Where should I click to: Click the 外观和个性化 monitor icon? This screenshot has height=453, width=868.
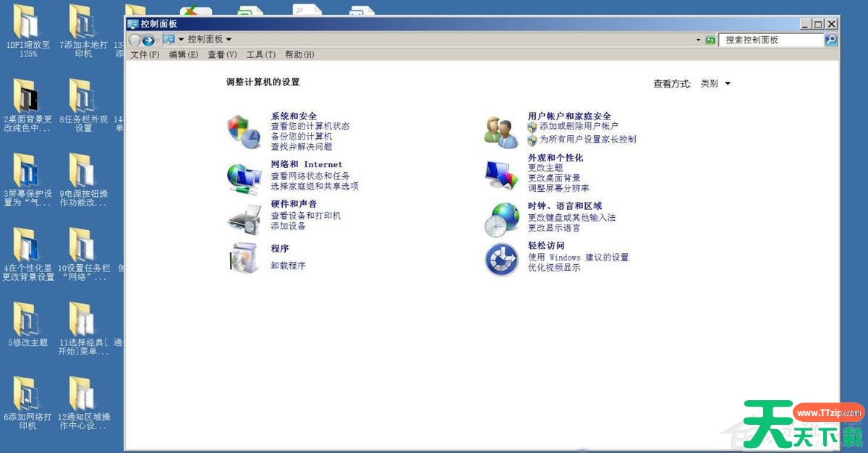[x=501, y=174]
